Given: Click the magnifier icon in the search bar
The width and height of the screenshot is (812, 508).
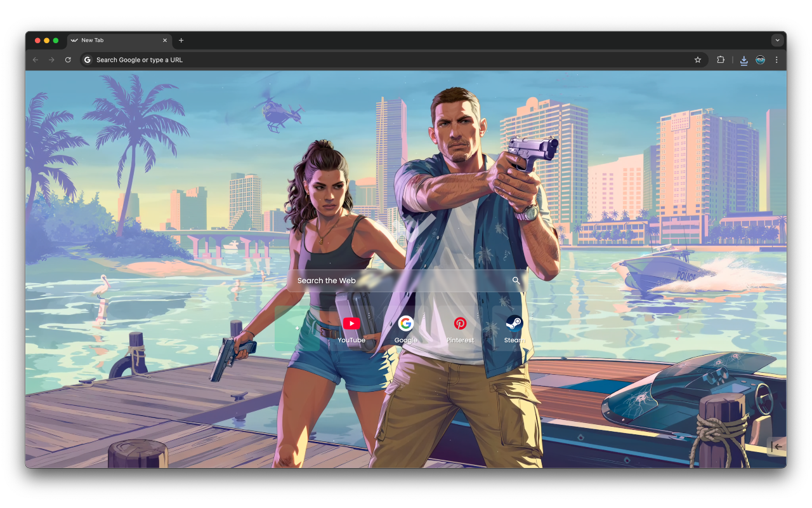Looking at the screenshot, I should coord(516,280).
